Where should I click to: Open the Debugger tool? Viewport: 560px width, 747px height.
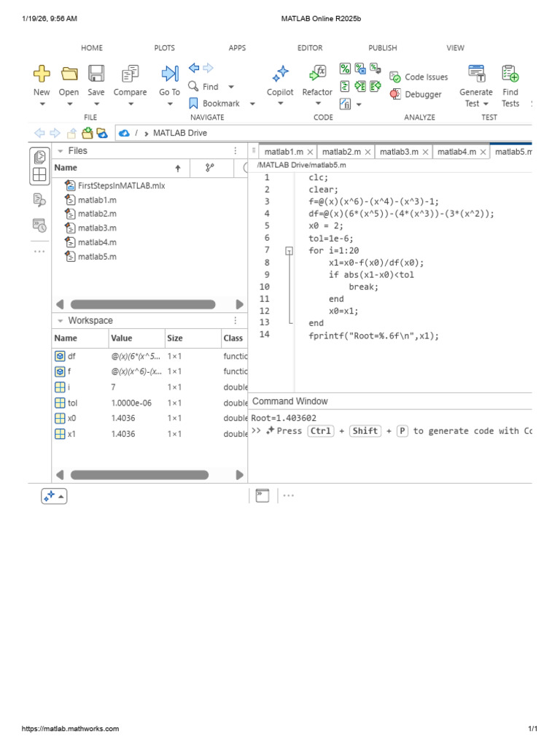[416, 94]
